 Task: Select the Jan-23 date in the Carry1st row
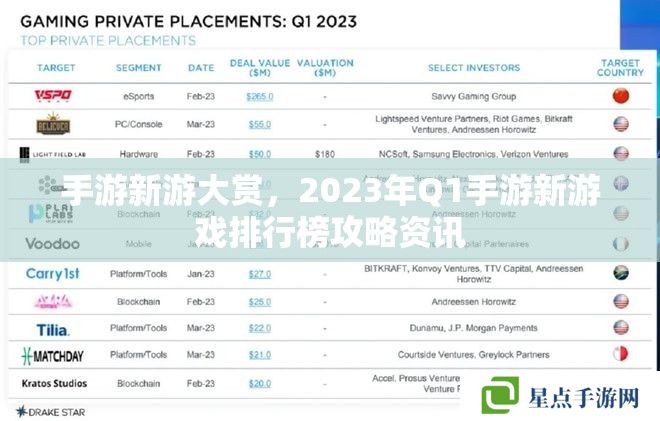point(201,274)
